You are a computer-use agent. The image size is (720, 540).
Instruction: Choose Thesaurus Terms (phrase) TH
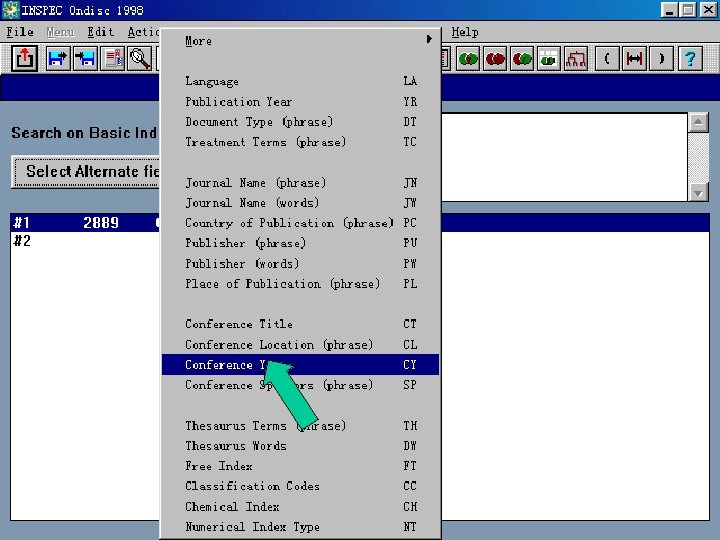300,426
